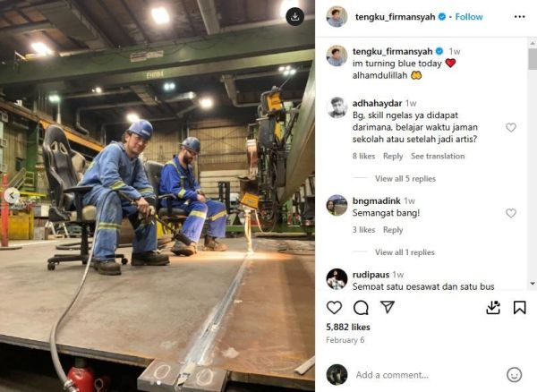Expand View all 5 replies

coord(405,178)
